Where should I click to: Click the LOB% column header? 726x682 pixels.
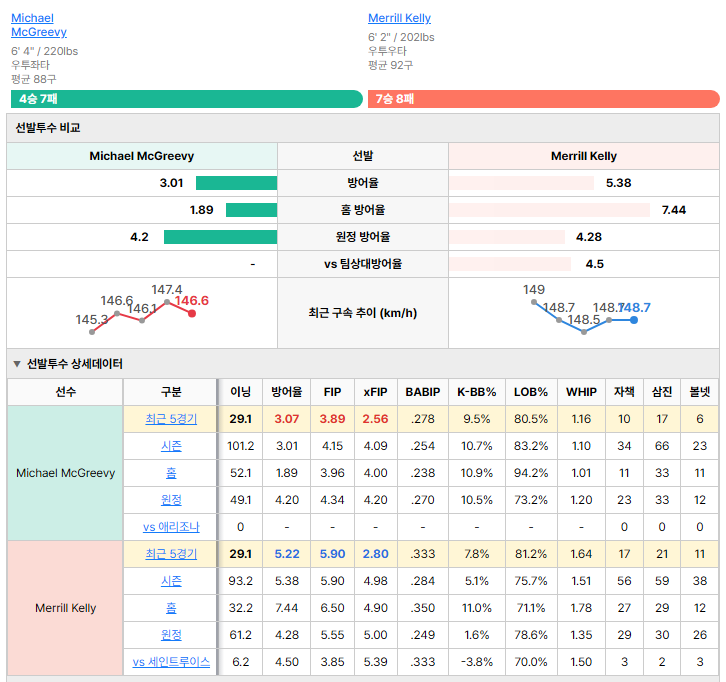(x=531, y=392)
